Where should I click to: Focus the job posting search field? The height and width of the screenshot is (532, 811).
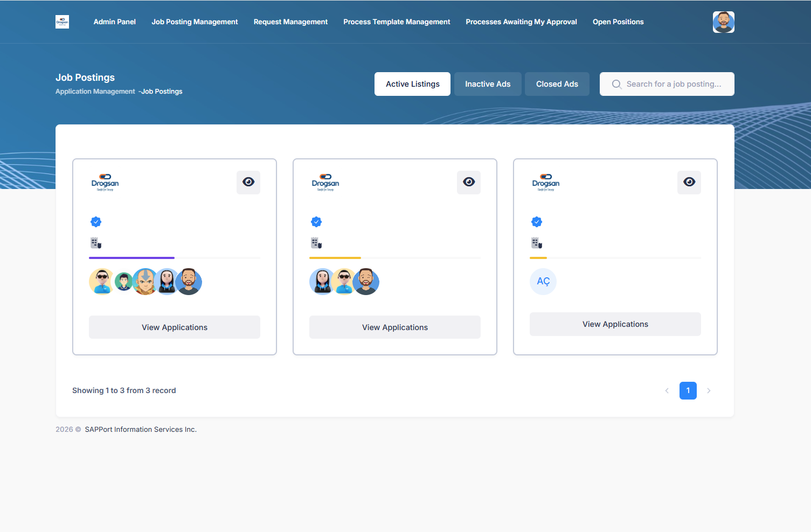coord(674,84)
